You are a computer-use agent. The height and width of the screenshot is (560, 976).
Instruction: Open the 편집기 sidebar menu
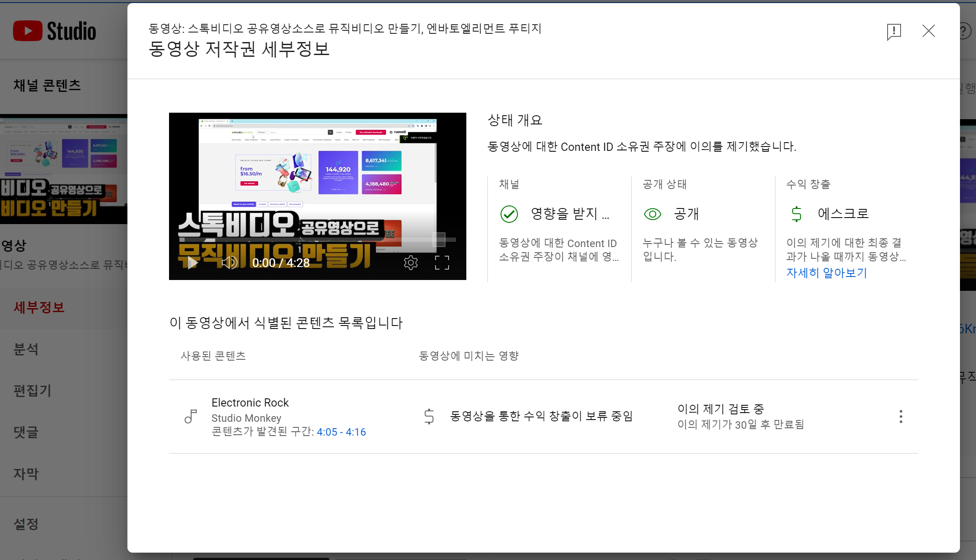[33, 391]
